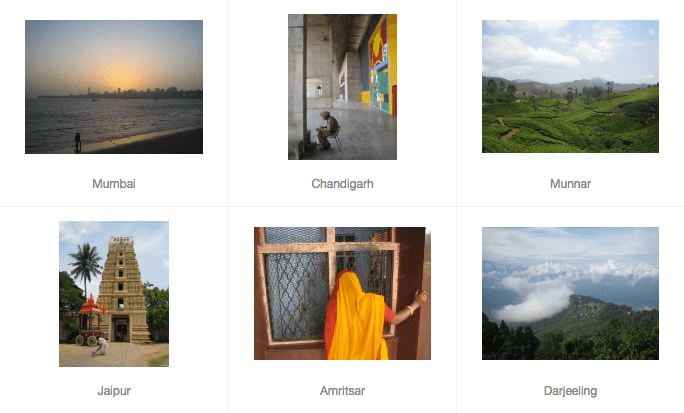View the Darjeeling clouds and hills photo

click(x=570, y=294)
